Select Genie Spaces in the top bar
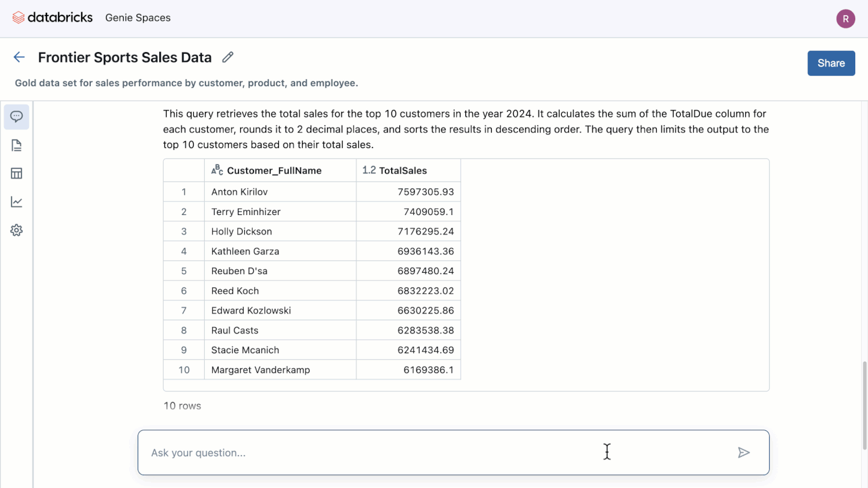The width and height of the screenshot is (868, 488). click(x=138, y=17)
